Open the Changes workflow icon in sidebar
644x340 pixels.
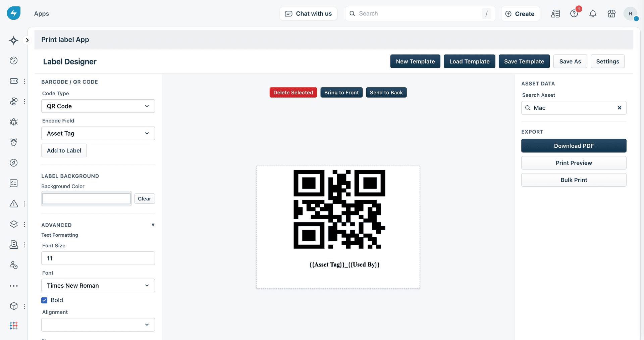pos(14,101)
